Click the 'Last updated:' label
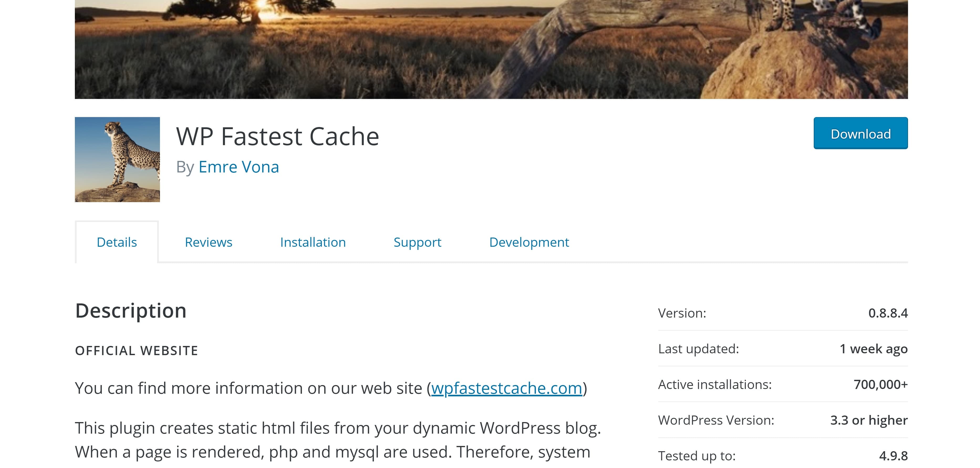This screenshot has height=468, width=980. click(x=698, y=349)
